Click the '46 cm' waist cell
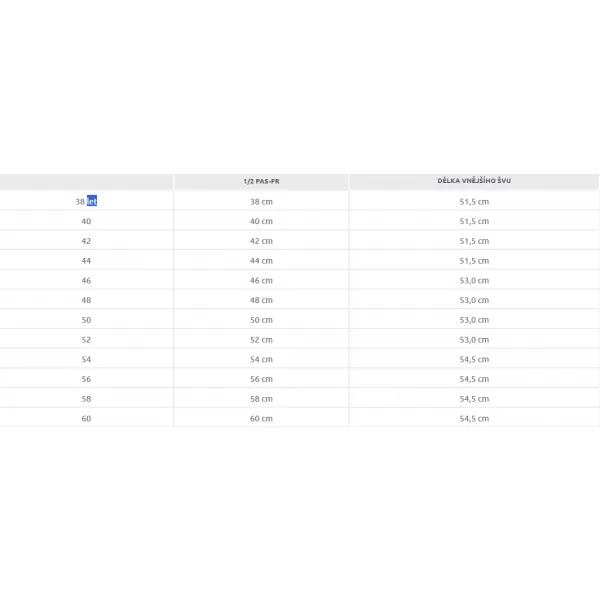The width and height of the screenshot is (600, 600). pyautogui.click(x=261, y=280)
